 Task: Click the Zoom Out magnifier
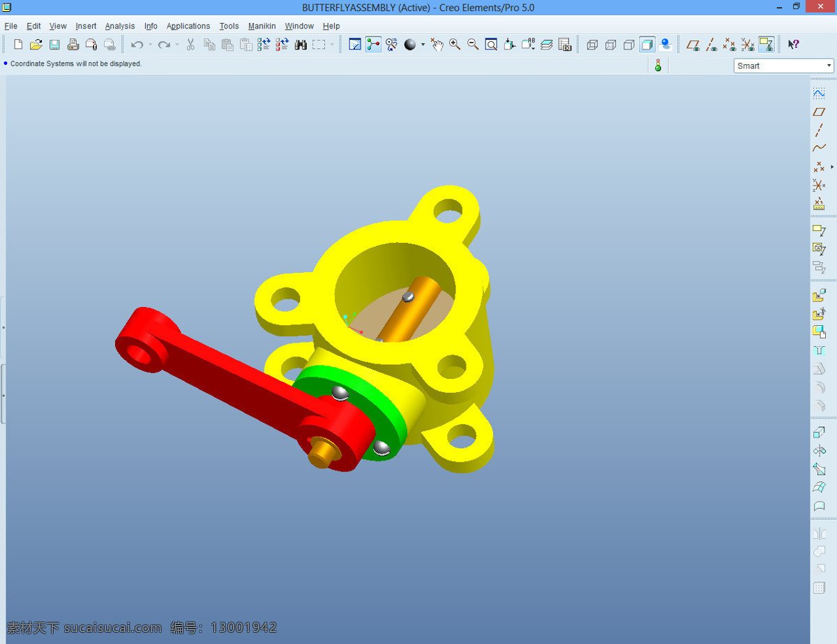473,45
